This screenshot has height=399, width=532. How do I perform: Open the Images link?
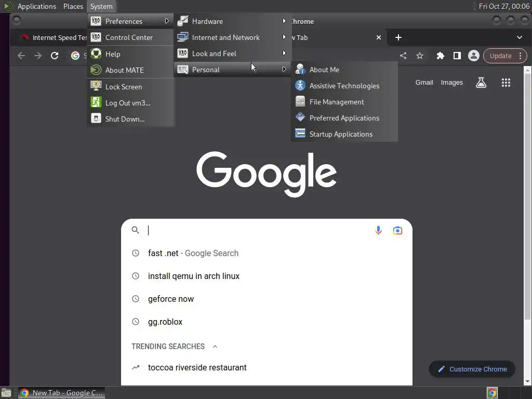451,83
